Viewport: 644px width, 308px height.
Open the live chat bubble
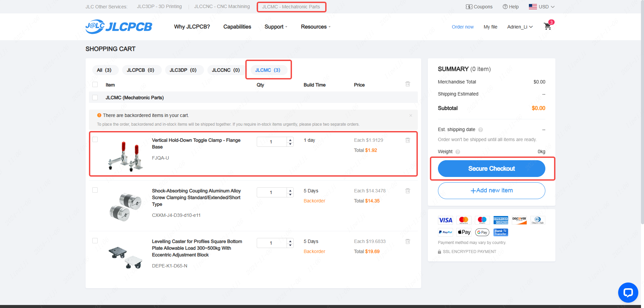coord(628,293)
